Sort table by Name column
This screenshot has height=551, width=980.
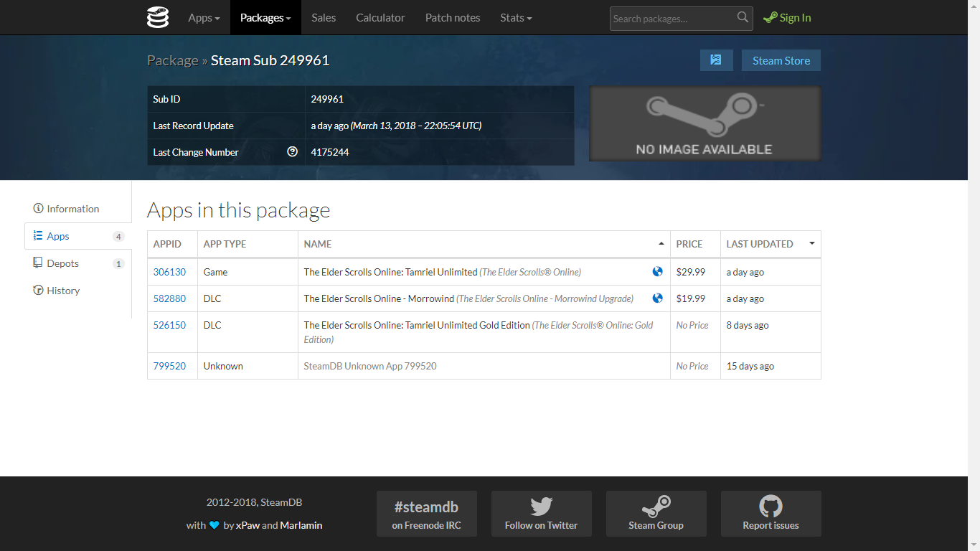(x=484, y=244)
